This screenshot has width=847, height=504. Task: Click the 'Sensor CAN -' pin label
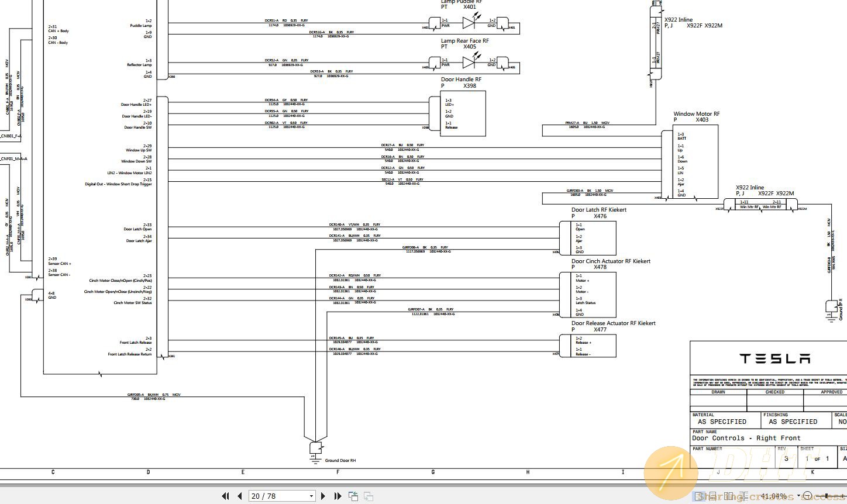click(x=59, y=275)
